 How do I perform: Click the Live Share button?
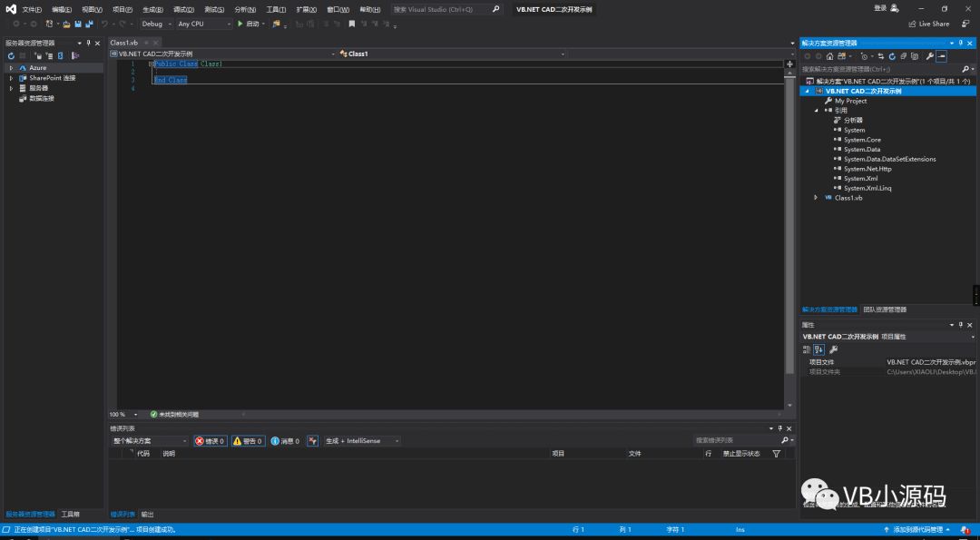(x=929, y=24)
